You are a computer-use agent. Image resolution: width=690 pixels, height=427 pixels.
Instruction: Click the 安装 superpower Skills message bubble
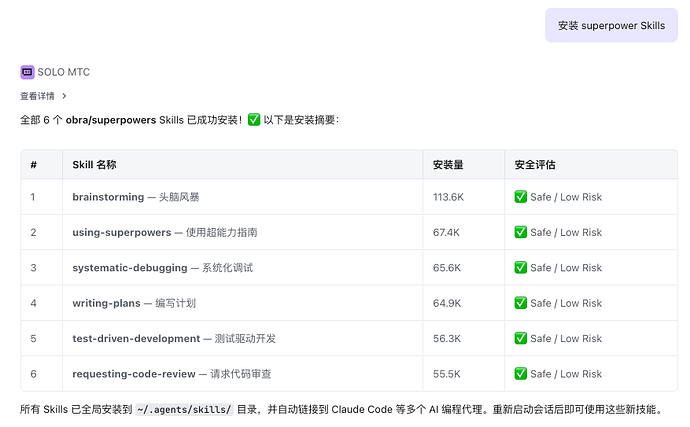point(611,26)
